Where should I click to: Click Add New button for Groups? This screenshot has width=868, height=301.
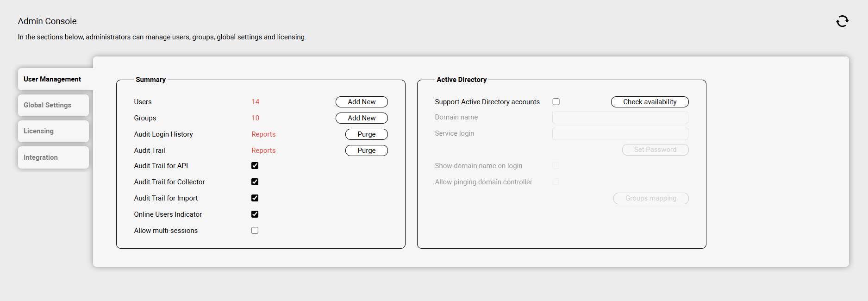[x=362, y=118]
